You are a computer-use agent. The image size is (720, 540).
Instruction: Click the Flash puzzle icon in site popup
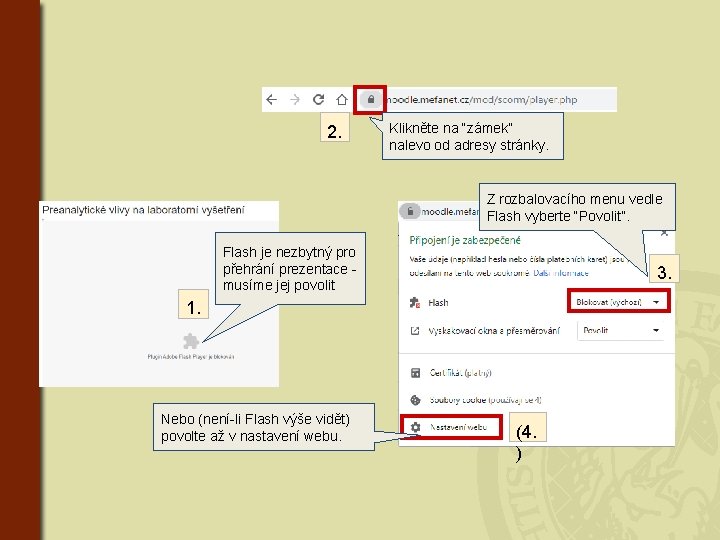pos(415,303)
